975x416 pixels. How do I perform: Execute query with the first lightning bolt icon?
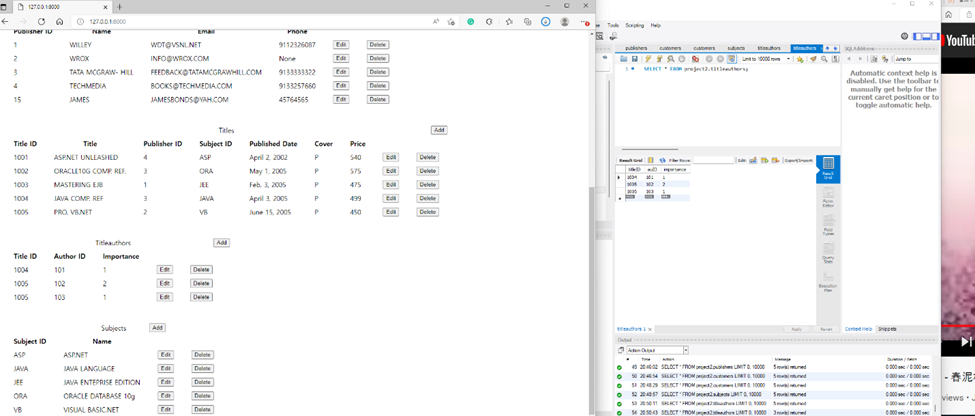(648, 59)
